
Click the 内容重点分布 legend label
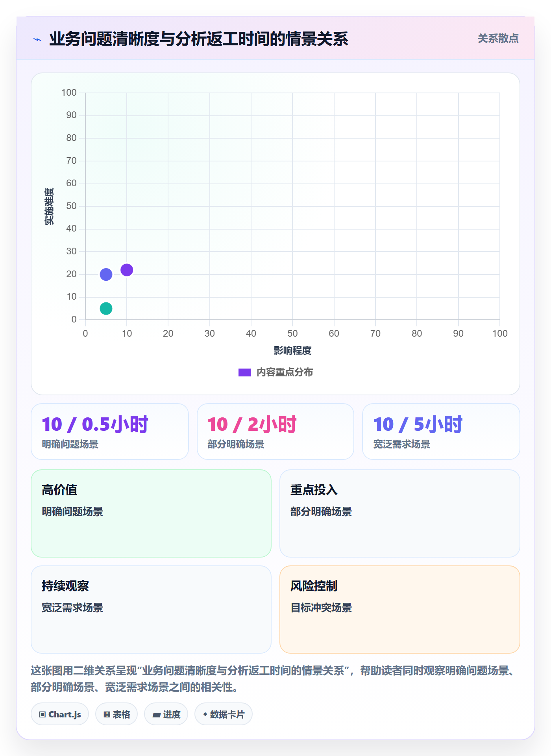pos(285,372)
